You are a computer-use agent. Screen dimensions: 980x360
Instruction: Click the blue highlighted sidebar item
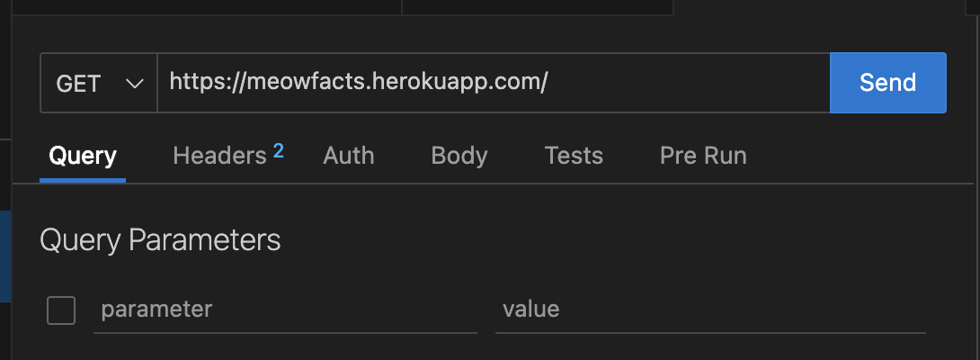[x=5, y=256]
